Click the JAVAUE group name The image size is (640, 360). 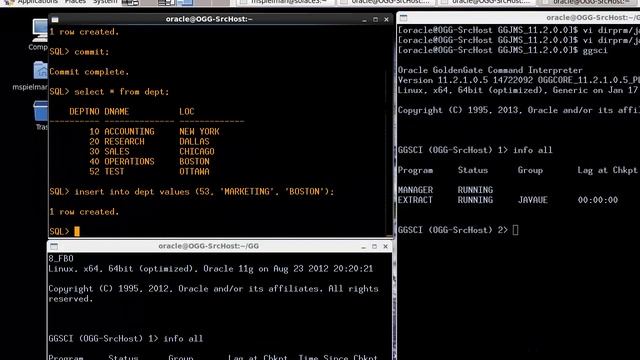click(533, 200)
